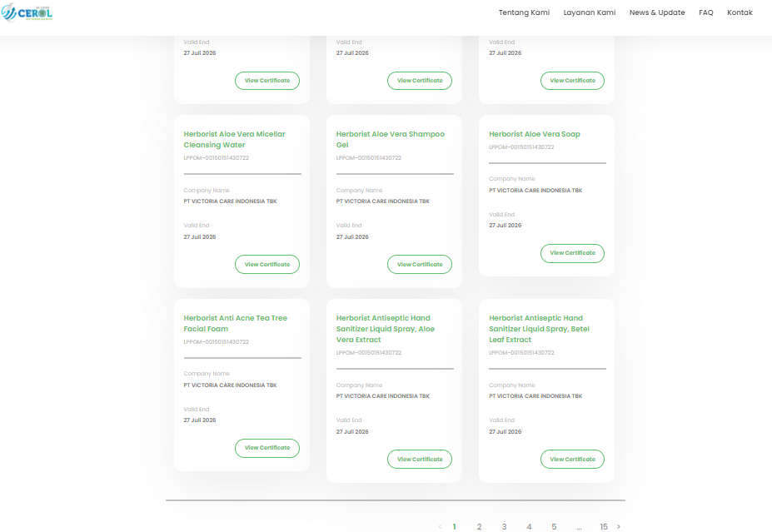Open News & Update page
The width and height of the screenshot is (772, 532).
657,12
